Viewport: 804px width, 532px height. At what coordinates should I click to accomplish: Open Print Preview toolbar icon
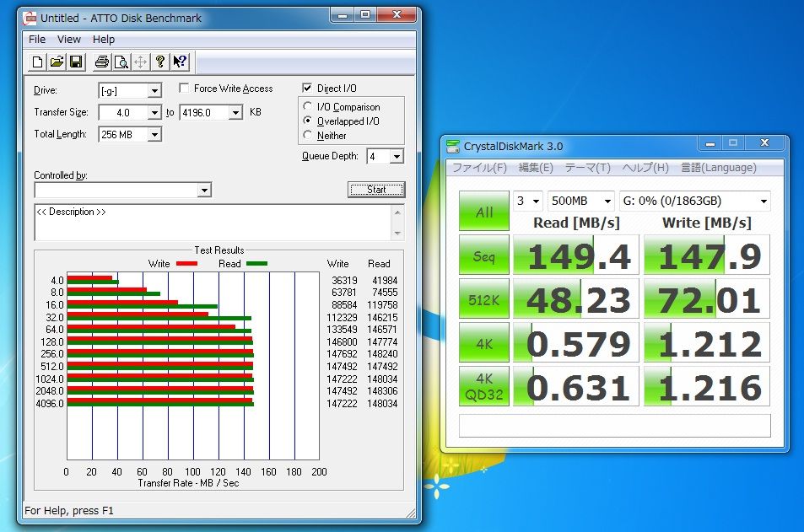point(121,62)
